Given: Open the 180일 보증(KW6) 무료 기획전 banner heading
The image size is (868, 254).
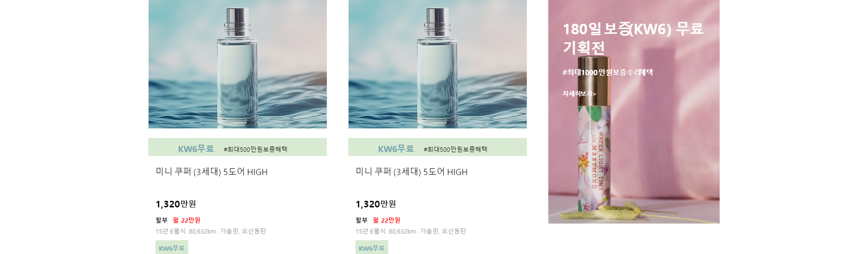Looking at the screenshot, I should click(x=633, y=38).
